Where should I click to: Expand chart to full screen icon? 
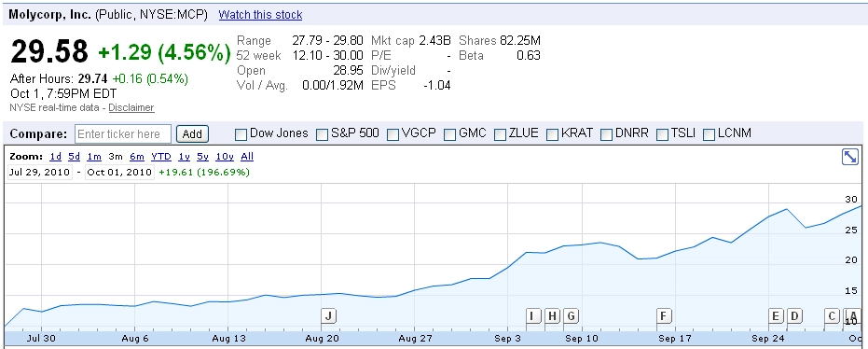[849, 157]
